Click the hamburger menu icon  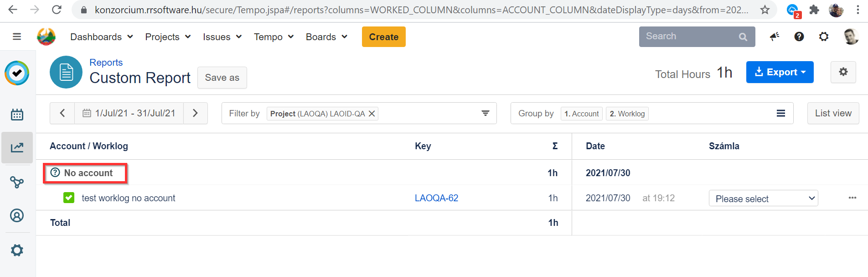click(17, 37)
